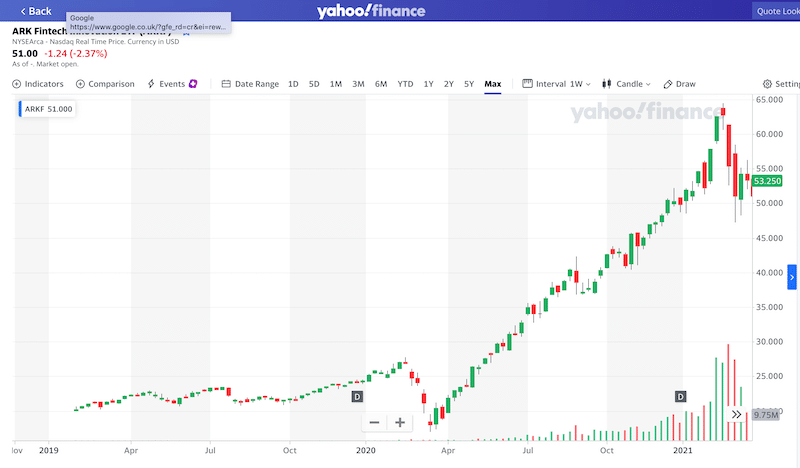Click the Yahoo Finance logo

tap(371, 11)
